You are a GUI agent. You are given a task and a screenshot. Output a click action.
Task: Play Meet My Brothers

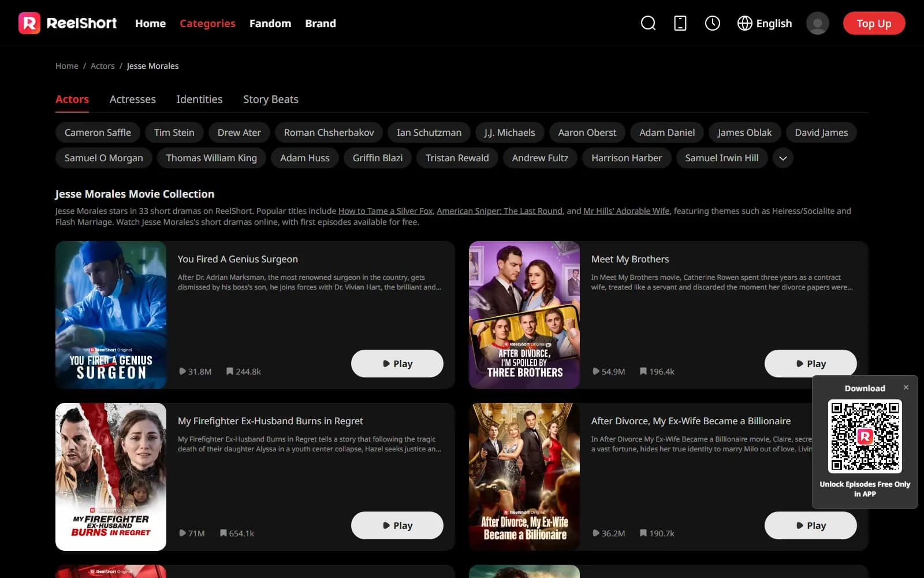811,364
